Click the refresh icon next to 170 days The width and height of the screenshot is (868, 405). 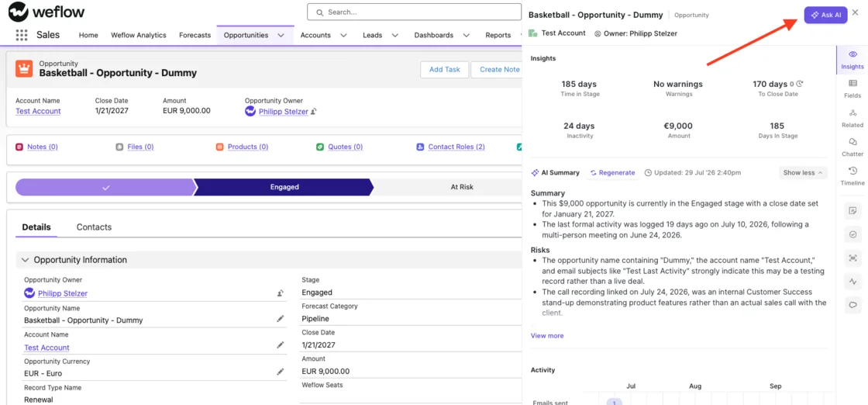tap(799, 85)
